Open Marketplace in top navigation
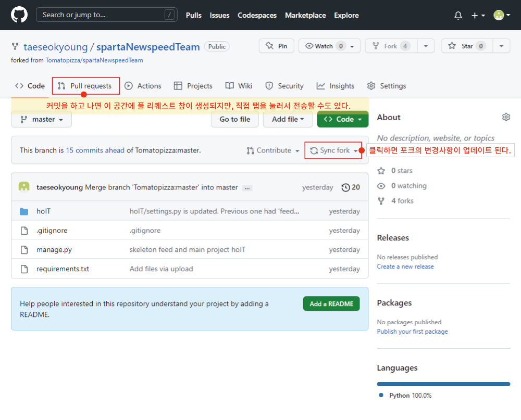 click(305, 15)
